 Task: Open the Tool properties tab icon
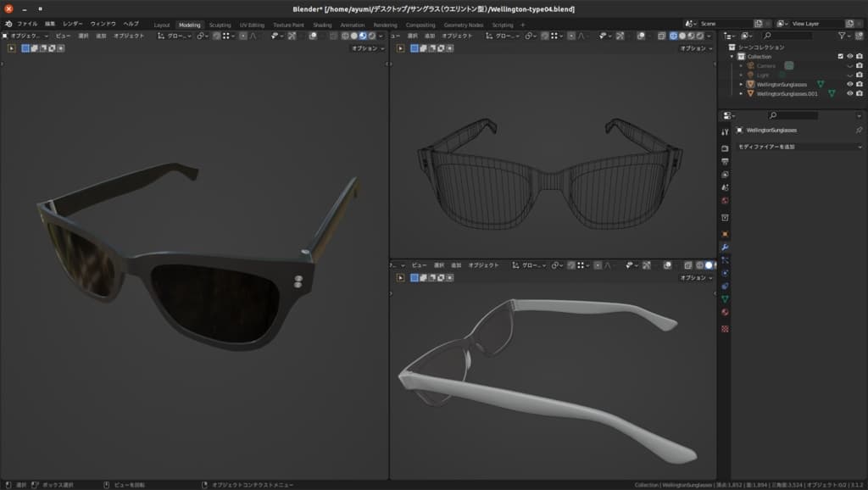coord(725,132)
